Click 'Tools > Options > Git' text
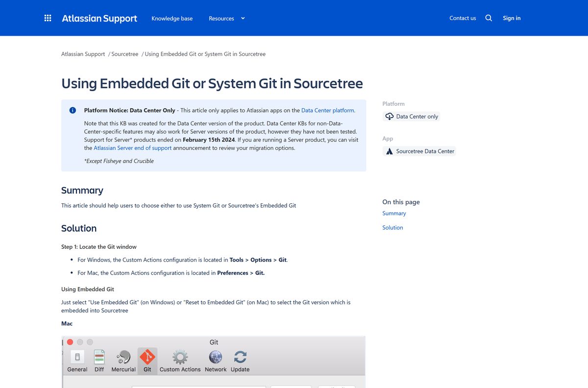 click(x=258, y=260)
